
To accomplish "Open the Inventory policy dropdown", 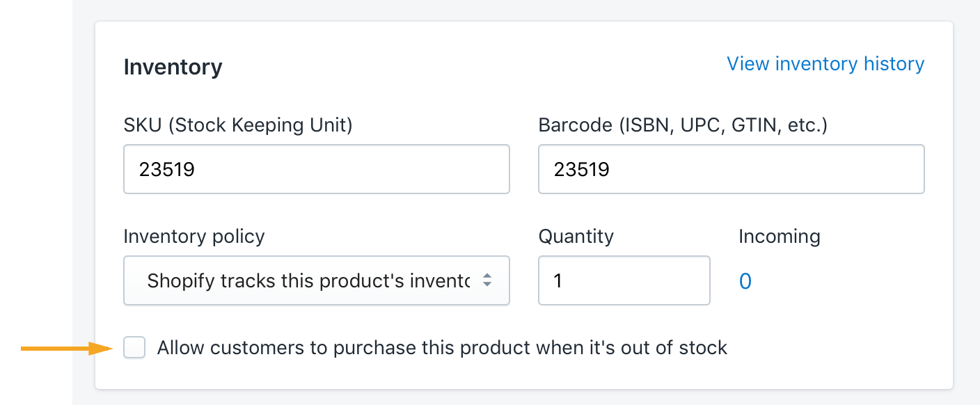I will coord(316,280).
